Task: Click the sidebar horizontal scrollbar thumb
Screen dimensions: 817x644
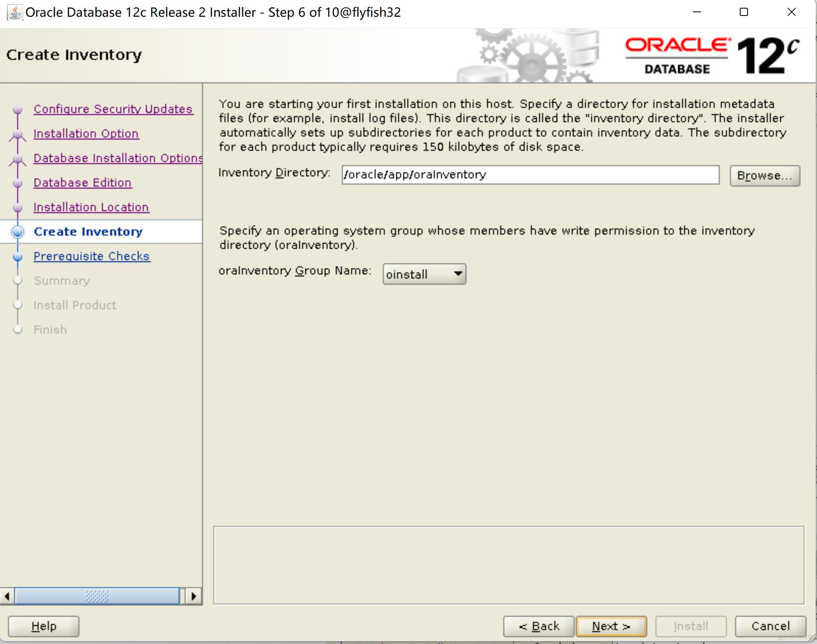Action: point(97,596)
